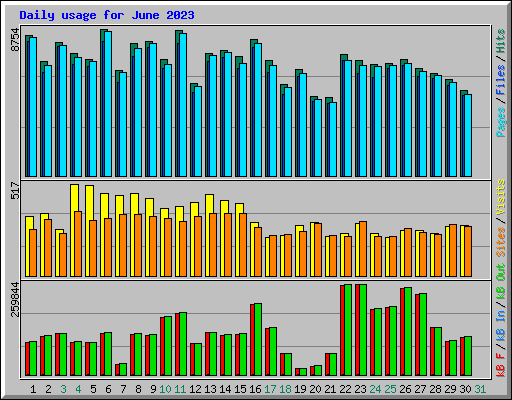Click the 517 axis value
This screenshot has width=512, height=400.
(x=16, y=190)
